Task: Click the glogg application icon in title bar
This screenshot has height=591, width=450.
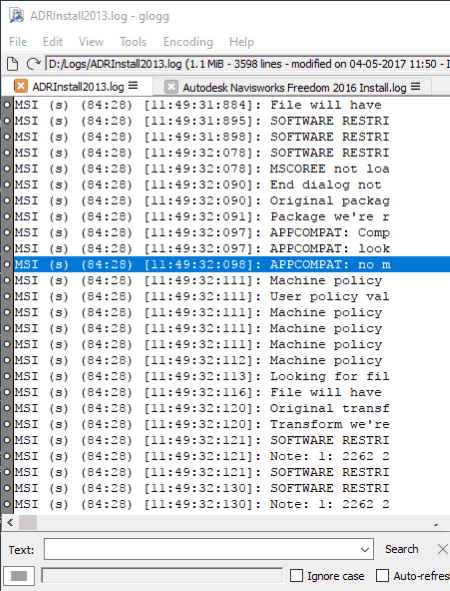Action: pyautogui.click(x=16, y=16)
